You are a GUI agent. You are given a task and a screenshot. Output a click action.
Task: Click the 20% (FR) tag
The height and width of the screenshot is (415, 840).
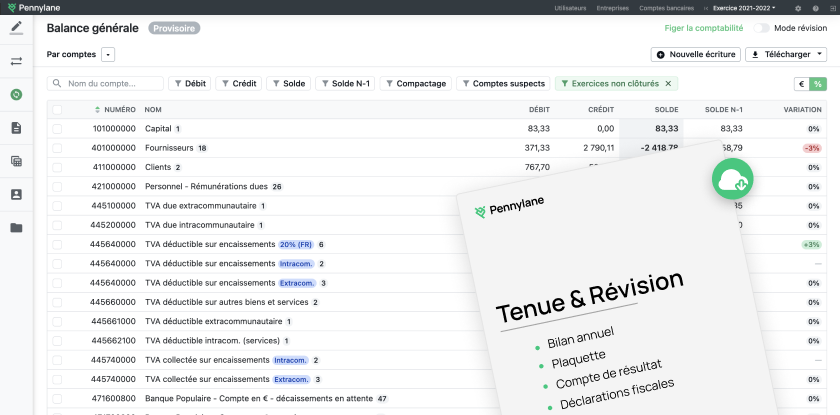coord(296,245)
